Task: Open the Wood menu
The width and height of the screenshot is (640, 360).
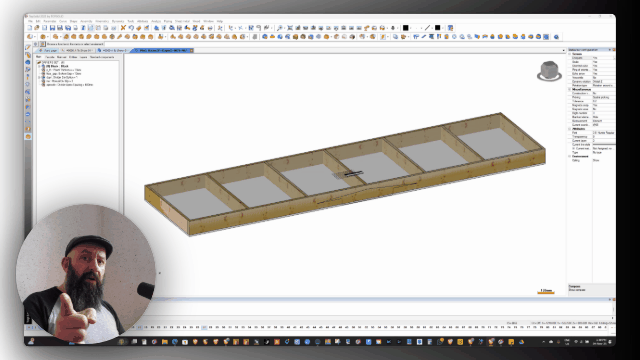Action: tap(196, 21)
